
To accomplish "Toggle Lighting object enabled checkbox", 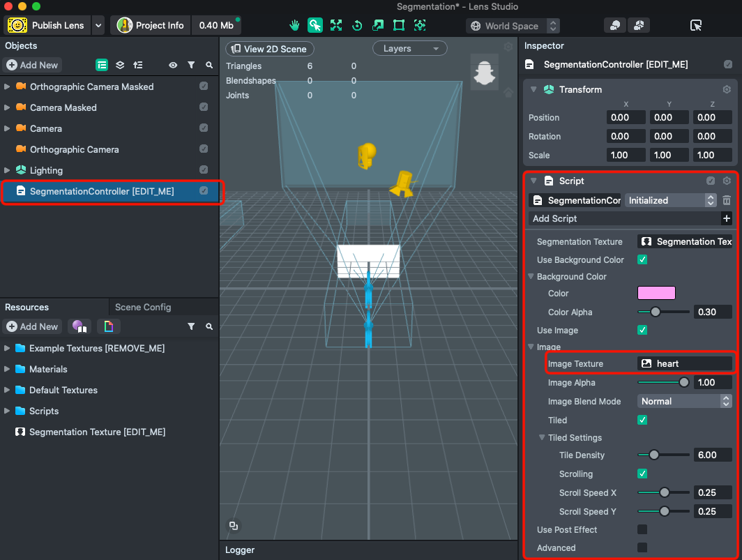I will pyautogui.click(x=204, y=169).
